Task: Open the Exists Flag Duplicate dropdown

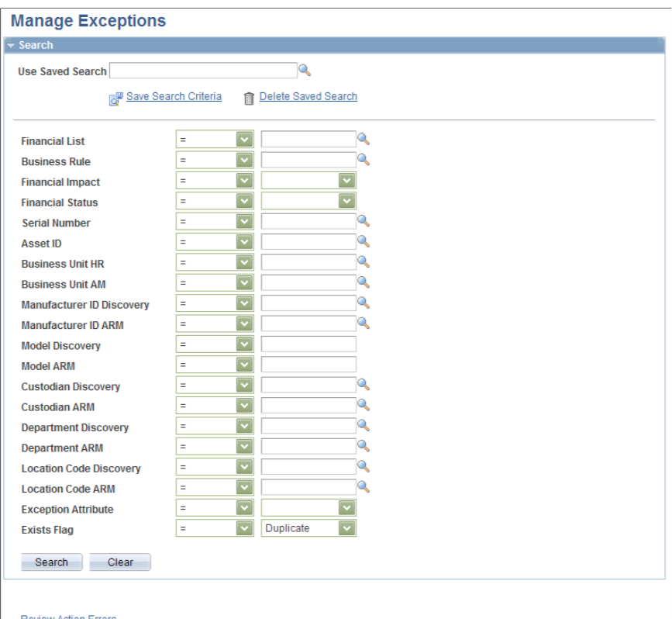Action: 347,527
